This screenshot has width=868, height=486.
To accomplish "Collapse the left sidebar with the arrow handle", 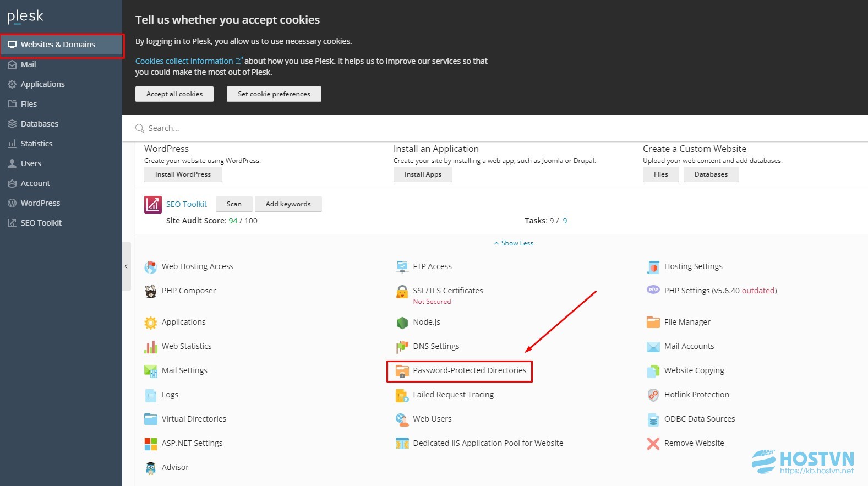I will 126,266.
